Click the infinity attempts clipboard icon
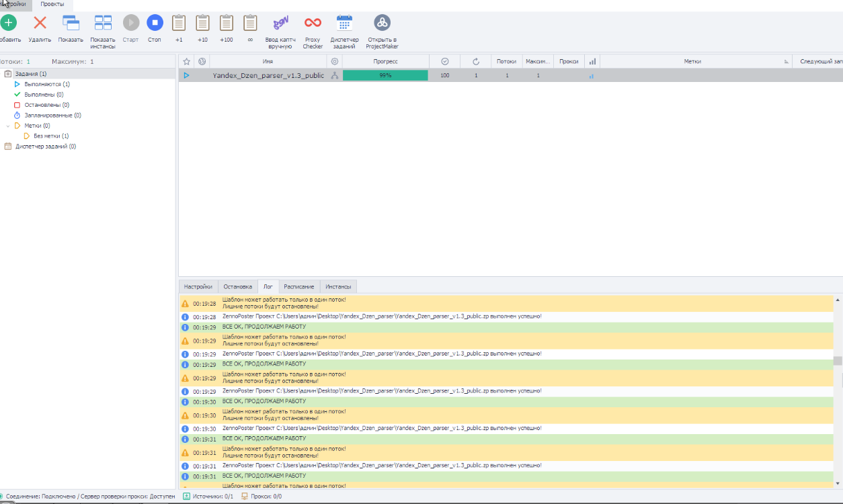 [x=250, y=23]
